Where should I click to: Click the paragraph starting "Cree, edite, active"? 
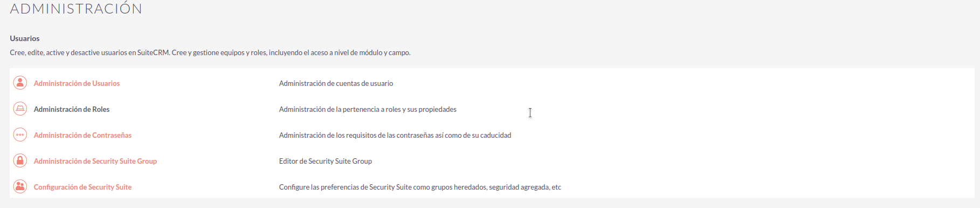coord(210,52)
